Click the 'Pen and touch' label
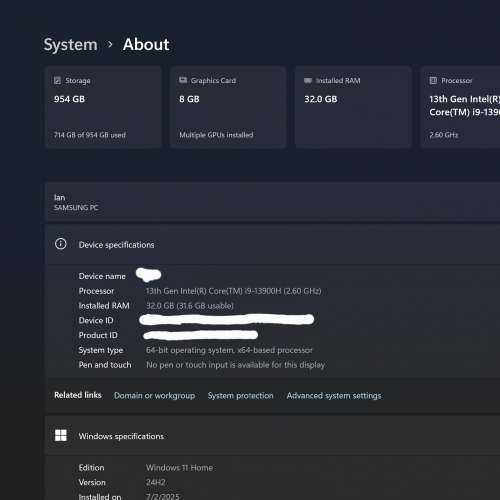The image size is (500, 500). (105, 365)
